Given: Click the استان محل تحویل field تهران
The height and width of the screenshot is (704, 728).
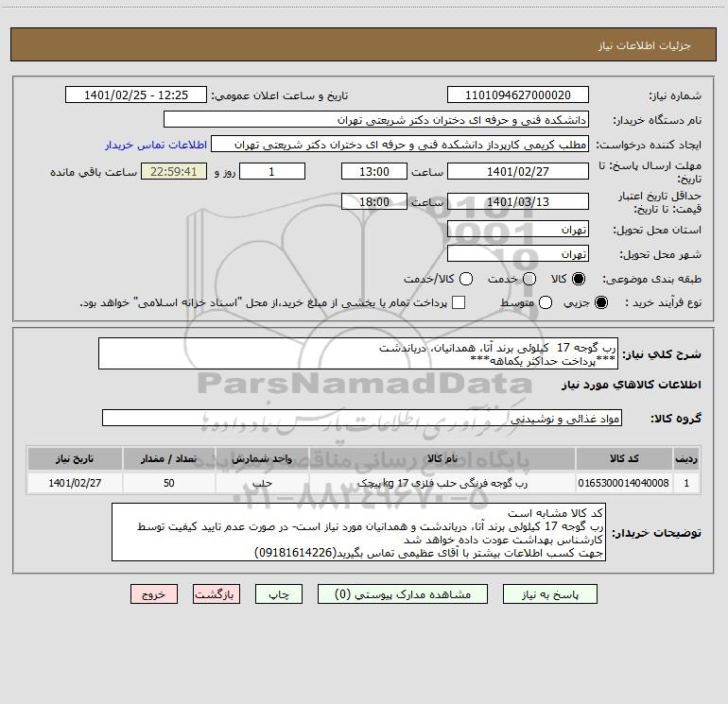Looking at the screenshot, I should 518,230.
